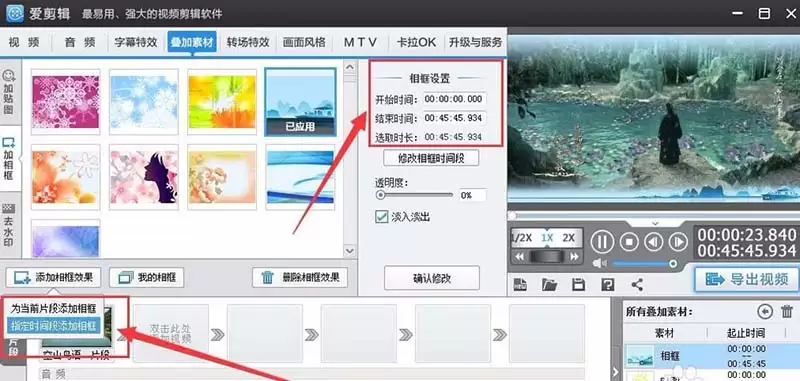Open the 加贴图 side tab
The image size is (800, 381).
click(9, 92)
